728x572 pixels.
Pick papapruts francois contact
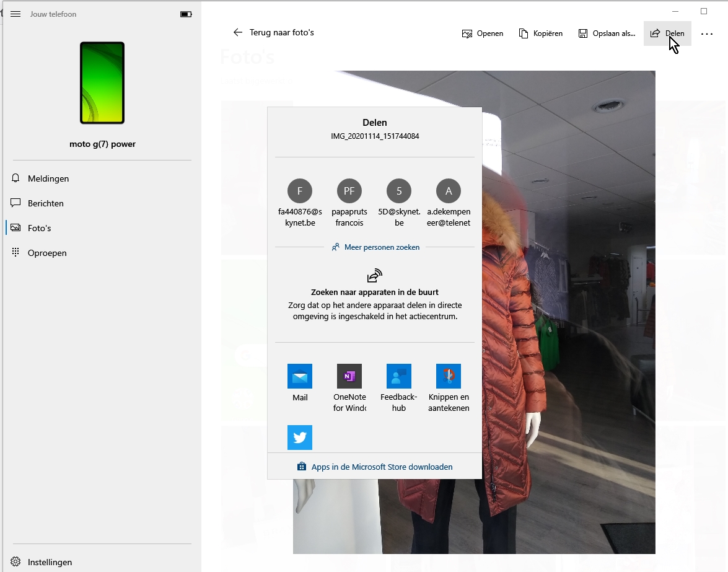point(349,191)
